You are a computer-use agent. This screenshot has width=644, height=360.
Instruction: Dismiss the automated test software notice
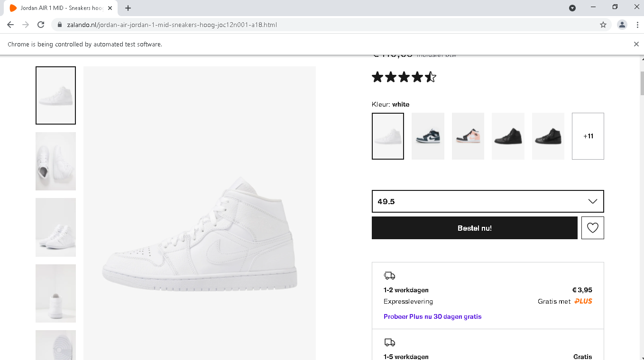(636, 44)
